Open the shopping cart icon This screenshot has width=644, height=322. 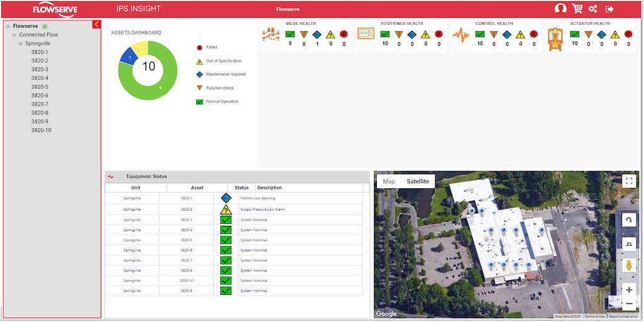pyautogui.click(x=577, y=9)
